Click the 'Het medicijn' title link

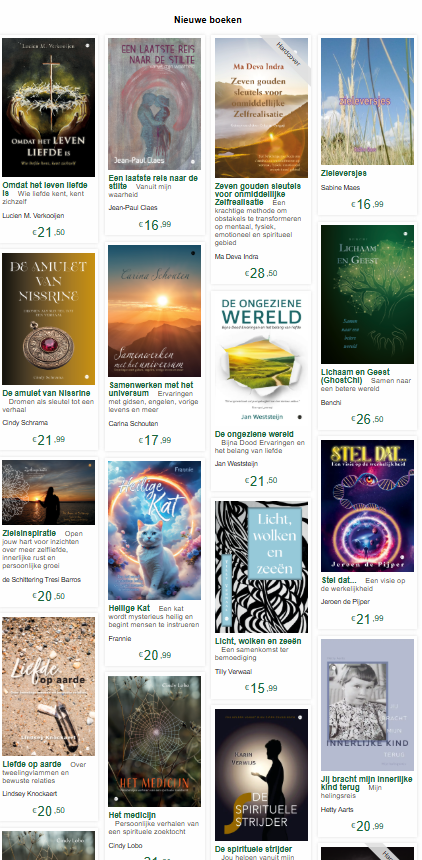[x=132, y=814]
